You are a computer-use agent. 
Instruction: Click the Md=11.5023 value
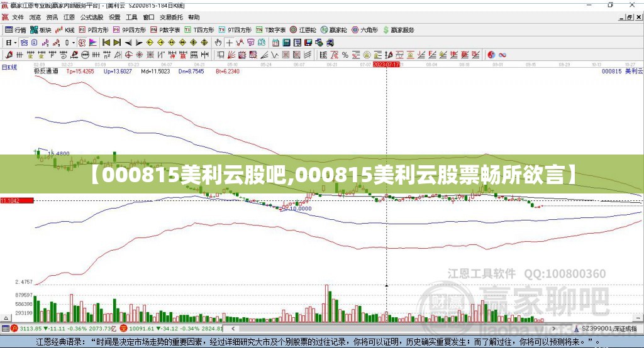(x=155, y=72)
